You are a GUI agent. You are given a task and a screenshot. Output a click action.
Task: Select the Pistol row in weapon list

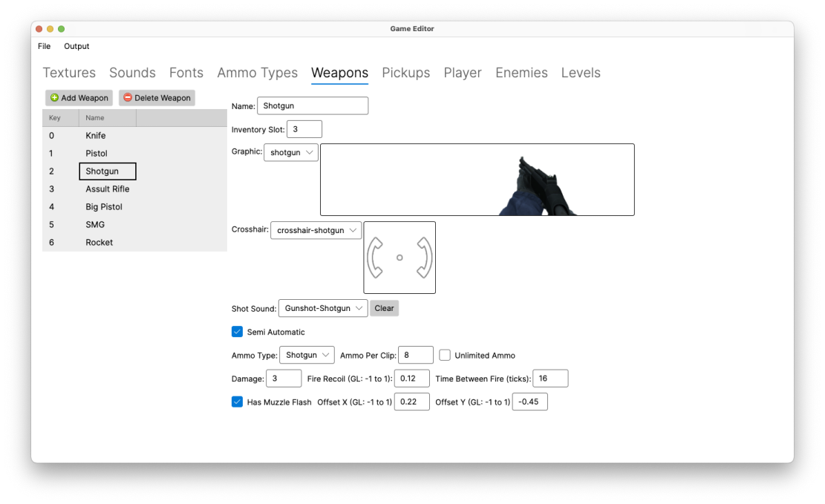134,154
